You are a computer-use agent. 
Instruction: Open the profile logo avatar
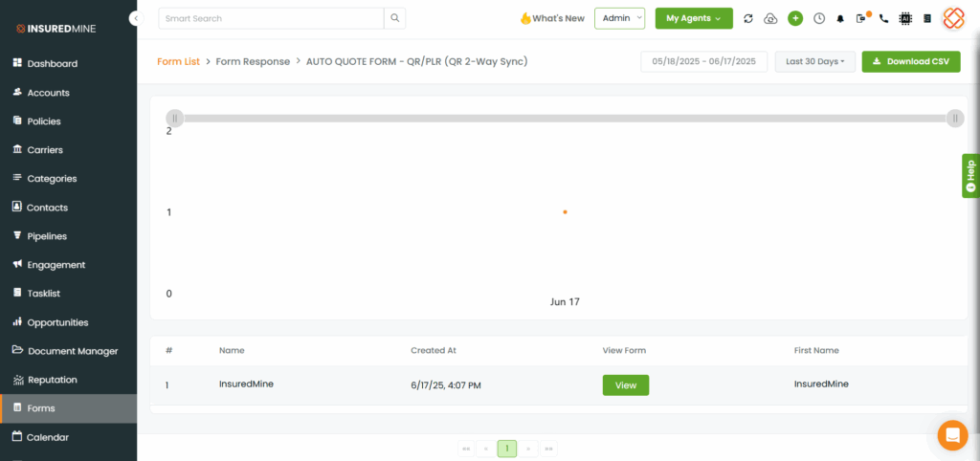click(x=954, y=18)
